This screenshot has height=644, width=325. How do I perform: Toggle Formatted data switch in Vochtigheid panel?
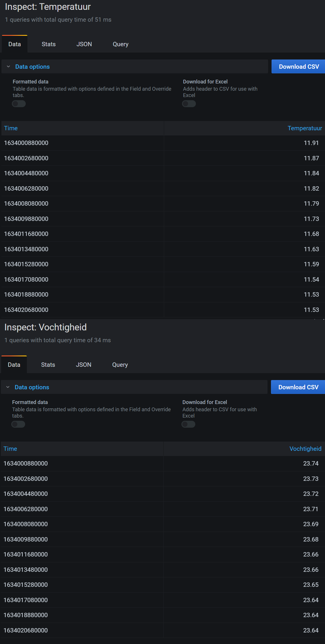[x=18, y=424]
